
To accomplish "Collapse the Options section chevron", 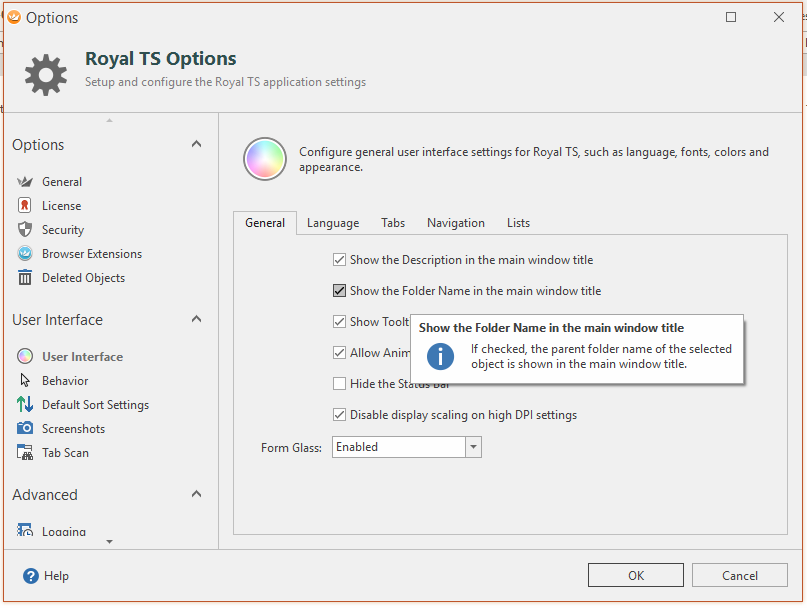I will (196, 145).
